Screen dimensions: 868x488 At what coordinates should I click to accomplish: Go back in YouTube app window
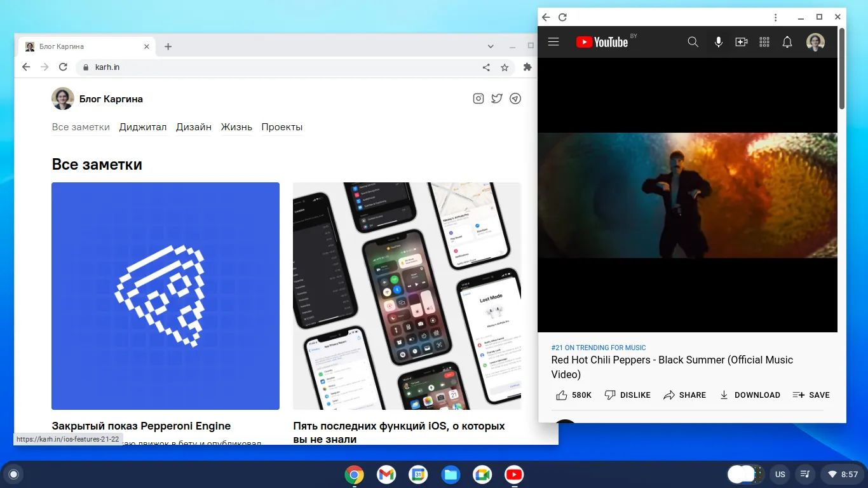coord(546,17)
